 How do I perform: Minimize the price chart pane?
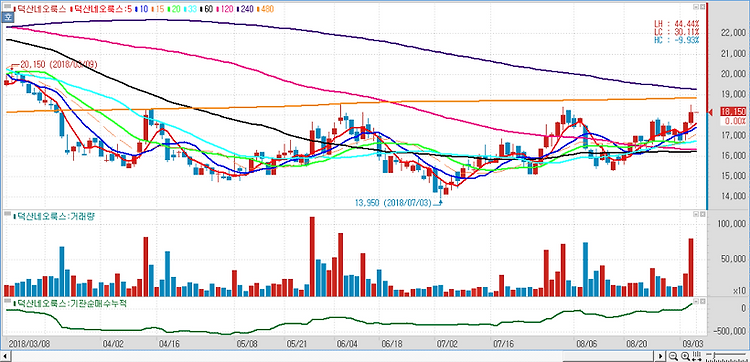coord(695,7)
